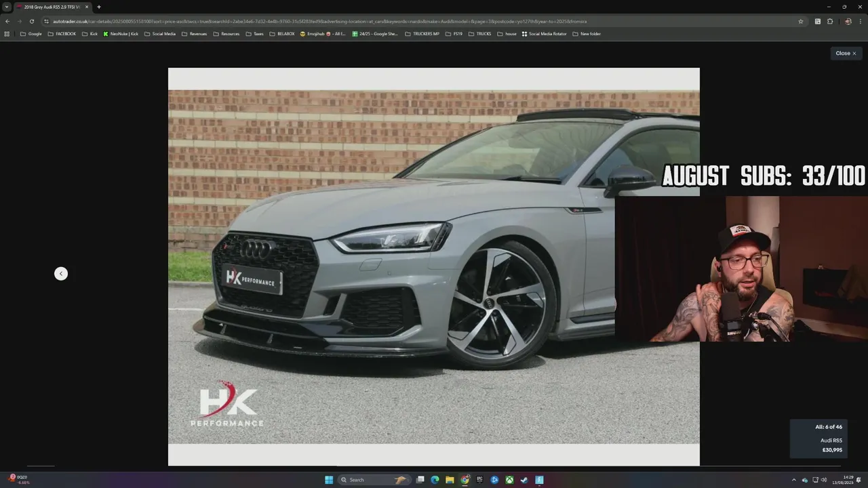868x488 pixels.
Task: Expand the tab search dropdown arrow
Action: point(7,7)
